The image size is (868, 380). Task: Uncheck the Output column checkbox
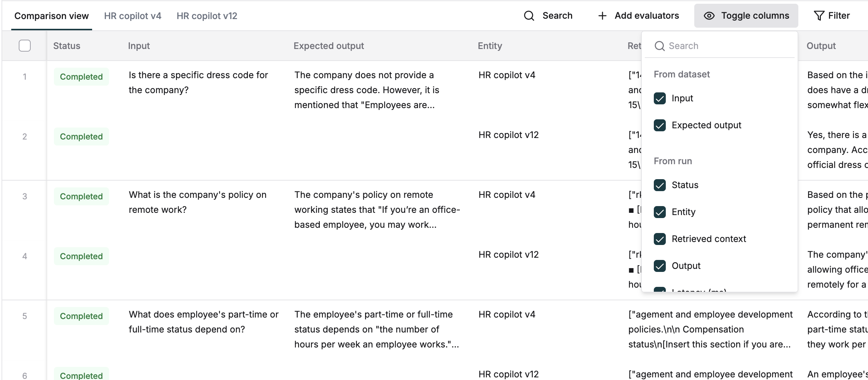[660, 266]
